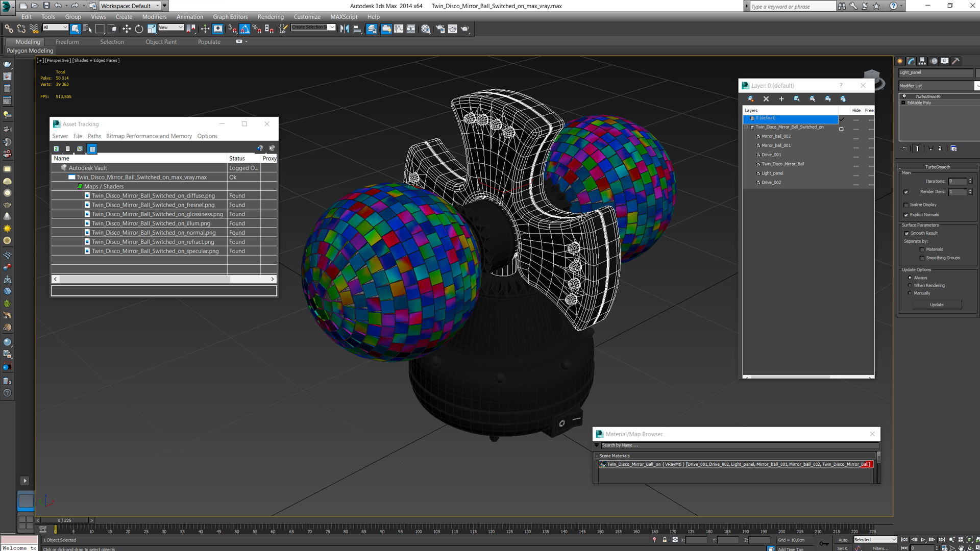
Task: Open the Curve Editor icon
Action: click(399, 29)
